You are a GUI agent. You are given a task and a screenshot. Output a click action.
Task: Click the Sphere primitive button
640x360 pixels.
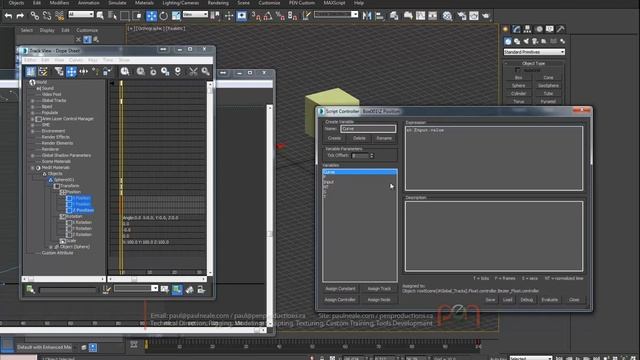point(518,86)
